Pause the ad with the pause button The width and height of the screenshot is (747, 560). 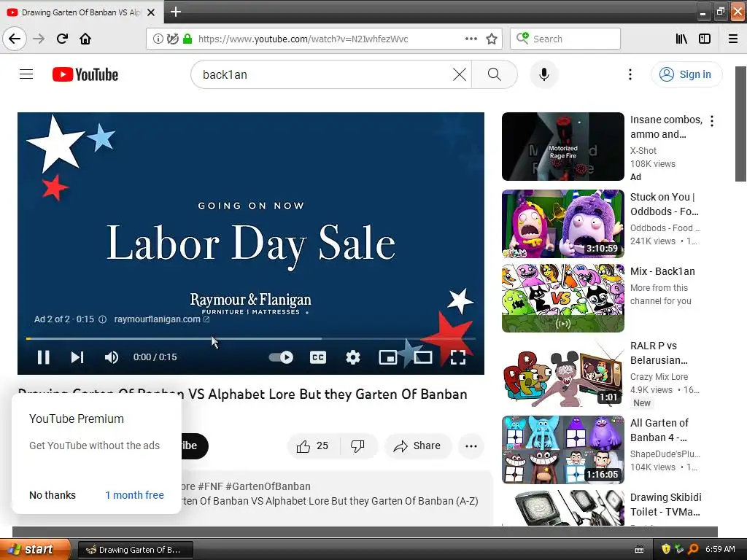(43, 357)
